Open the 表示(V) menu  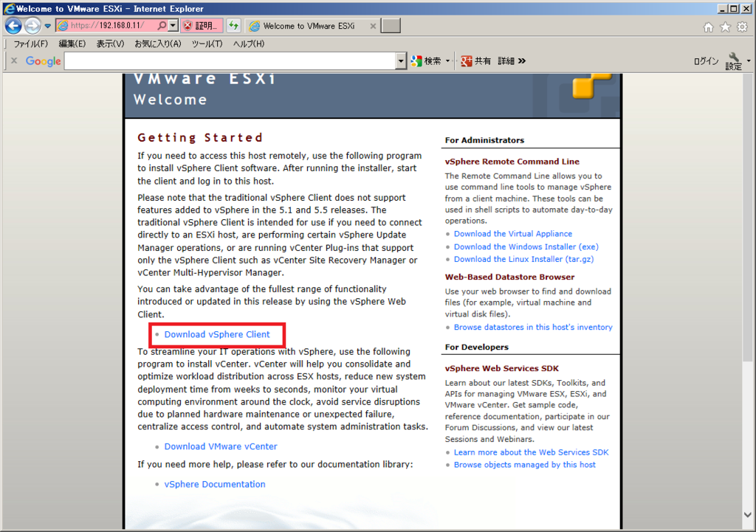[110, 44]
